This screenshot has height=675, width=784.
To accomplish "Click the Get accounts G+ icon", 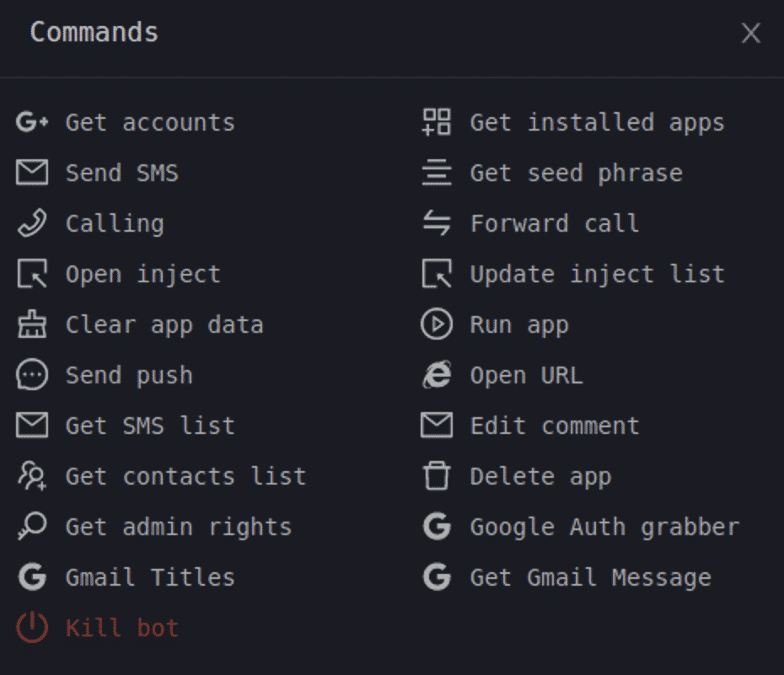I will 31,122.
